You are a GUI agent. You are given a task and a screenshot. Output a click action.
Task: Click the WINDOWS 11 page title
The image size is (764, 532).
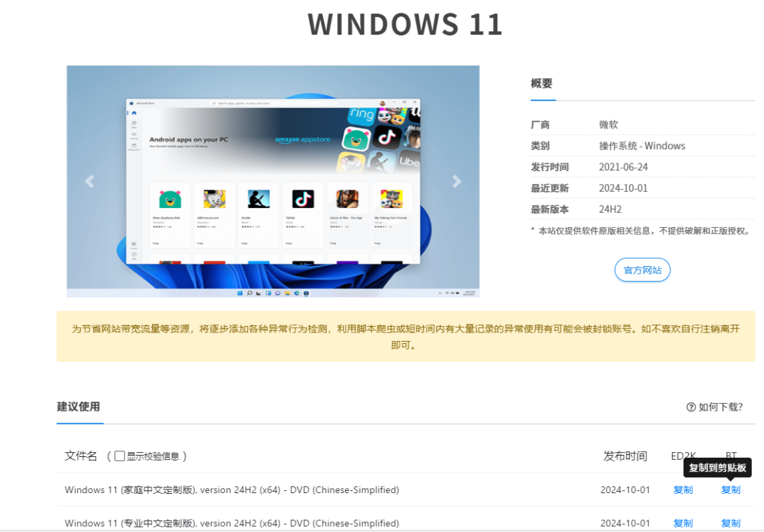pyautogui.click(x=405, y=24)
